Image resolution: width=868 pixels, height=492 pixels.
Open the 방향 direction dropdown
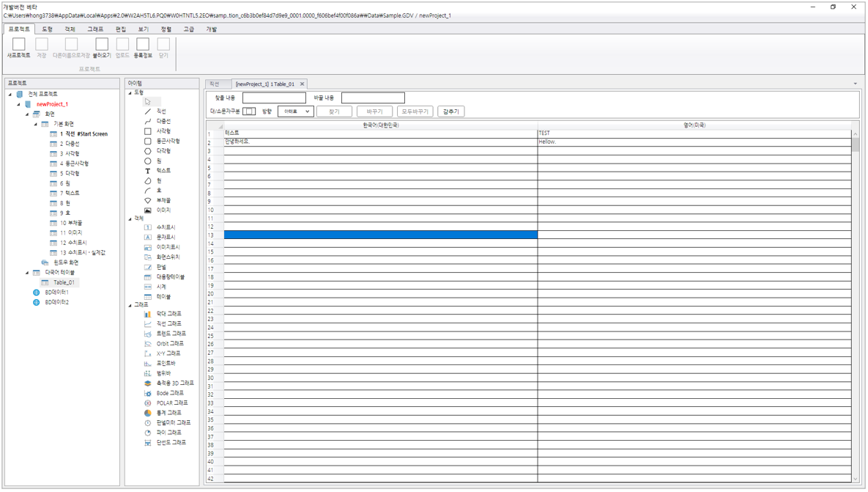click(296, 111)
